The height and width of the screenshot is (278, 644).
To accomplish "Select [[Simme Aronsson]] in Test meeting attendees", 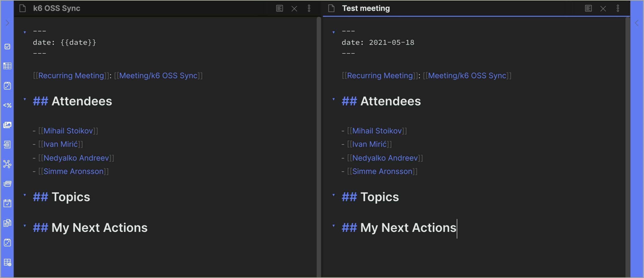I will [x=382, y=171].
